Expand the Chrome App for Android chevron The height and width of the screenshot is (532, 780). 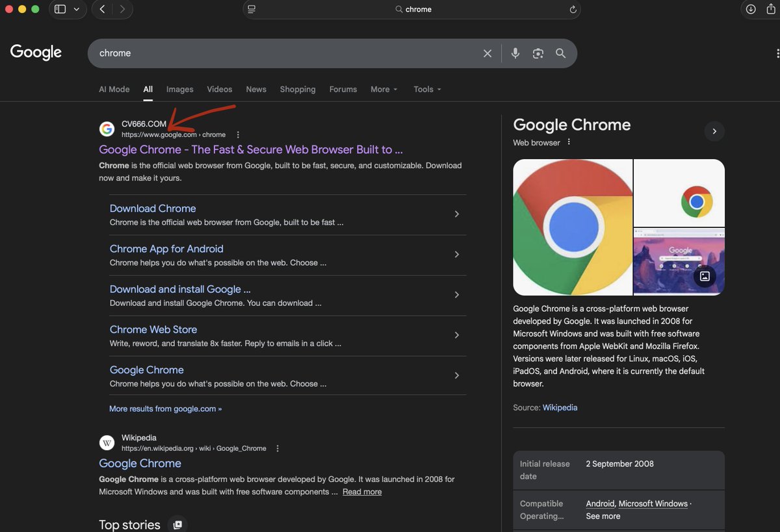tap(457, 254)
